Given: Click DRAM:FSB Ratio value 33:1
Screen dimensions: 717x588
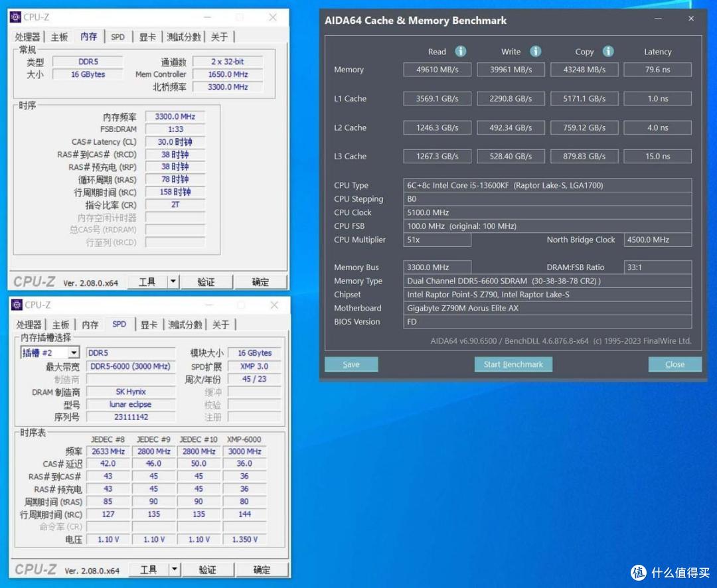Looking at the screenshot, I should (657, 267).
